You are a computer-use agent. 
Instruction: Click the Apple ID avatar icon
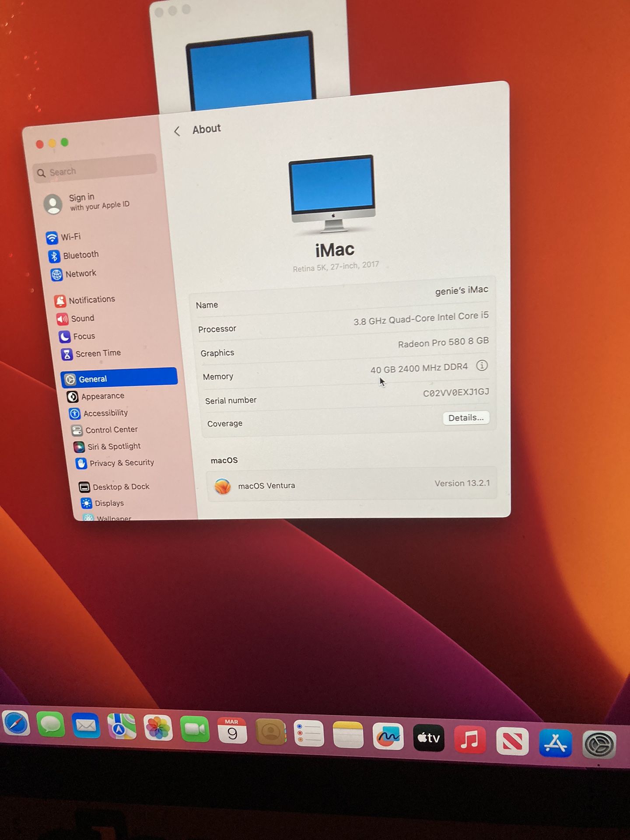point(53,204)
